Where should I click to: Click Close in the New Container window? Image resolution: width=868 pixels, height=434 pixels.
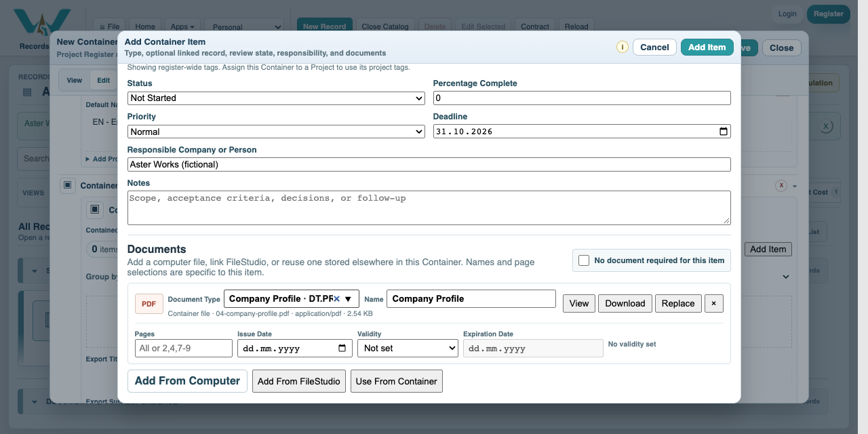[x=781, y=47]
